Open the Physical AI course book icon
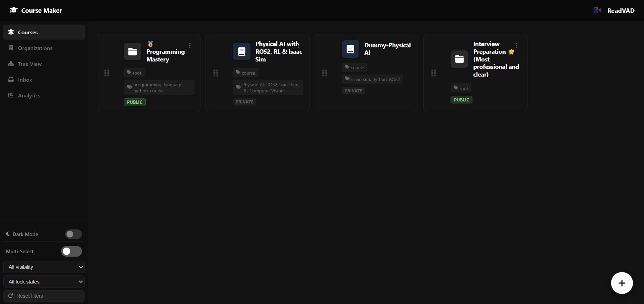This screenshot has height=304, width=644. (x=241, y=51)
